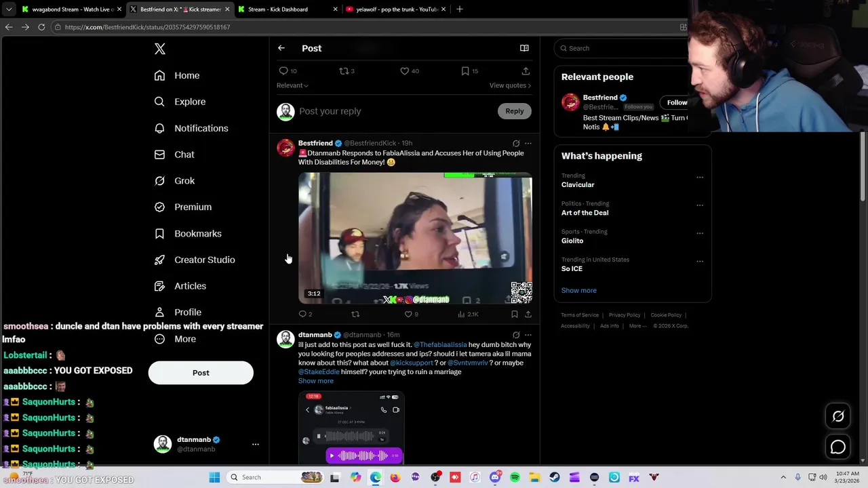This screenshot has height=488, width=868.
Task: Open Grok icon on dtanmanb reply
Action: pyautogui.click(x=516, y=335)
